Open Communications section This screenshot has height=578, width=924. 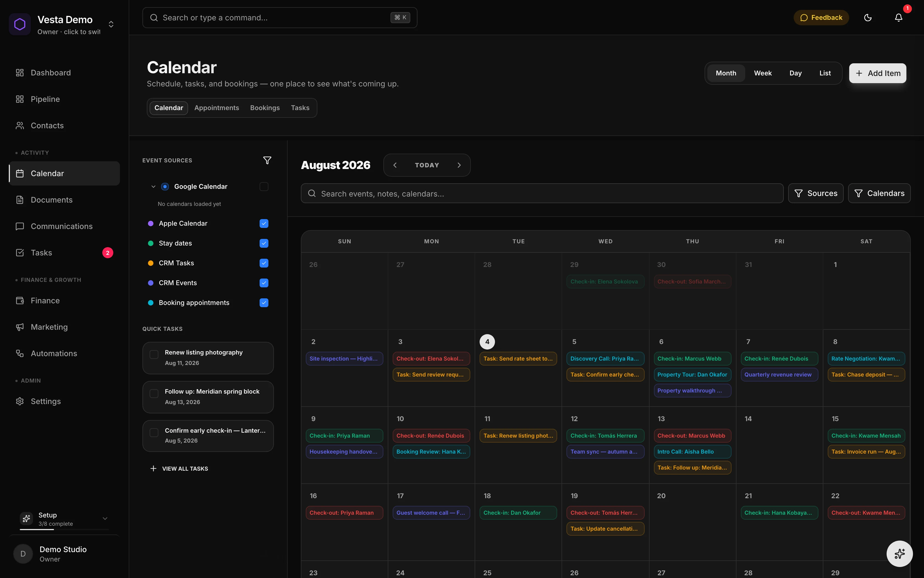(x=64, y=226)
